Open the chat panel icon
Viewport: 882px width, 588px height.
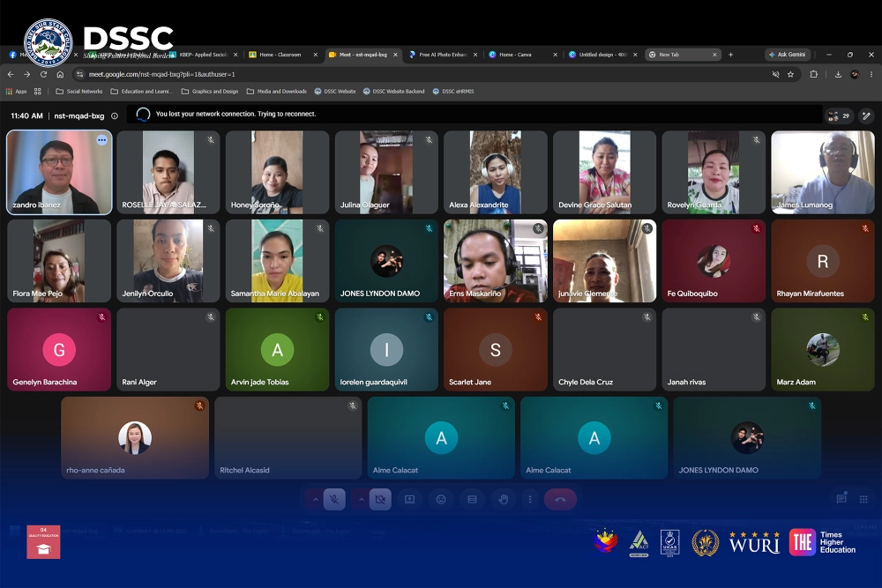coord(841,499)
